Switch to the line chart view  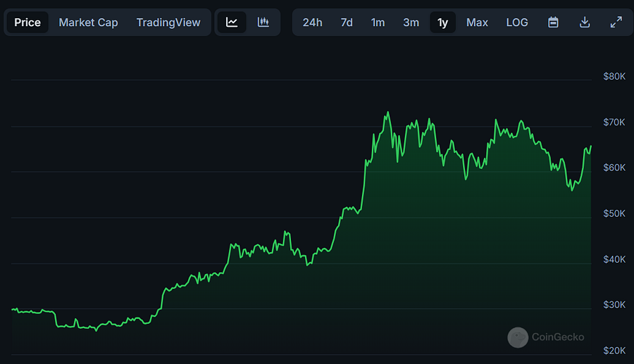(x=232, y=23)
